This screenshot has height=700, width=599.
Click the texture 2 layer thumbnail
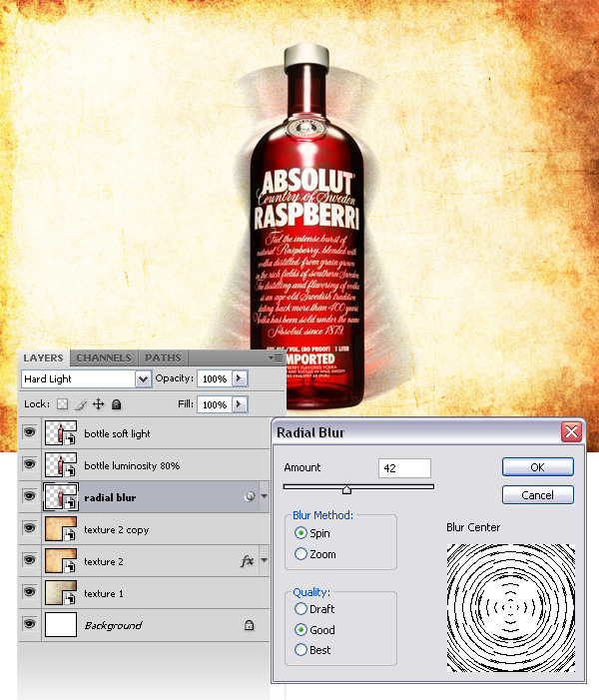[x=61, y=560]
